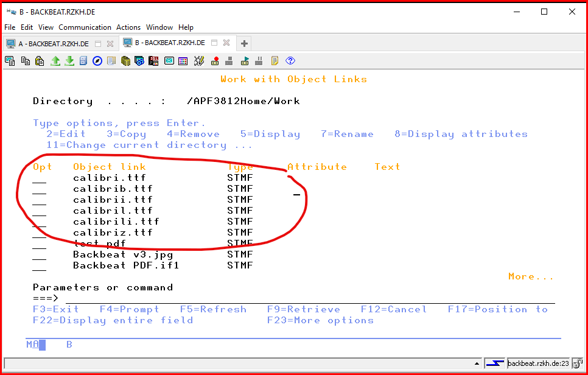
Task: Click the green play macro icon
Action: pos(245,61)
